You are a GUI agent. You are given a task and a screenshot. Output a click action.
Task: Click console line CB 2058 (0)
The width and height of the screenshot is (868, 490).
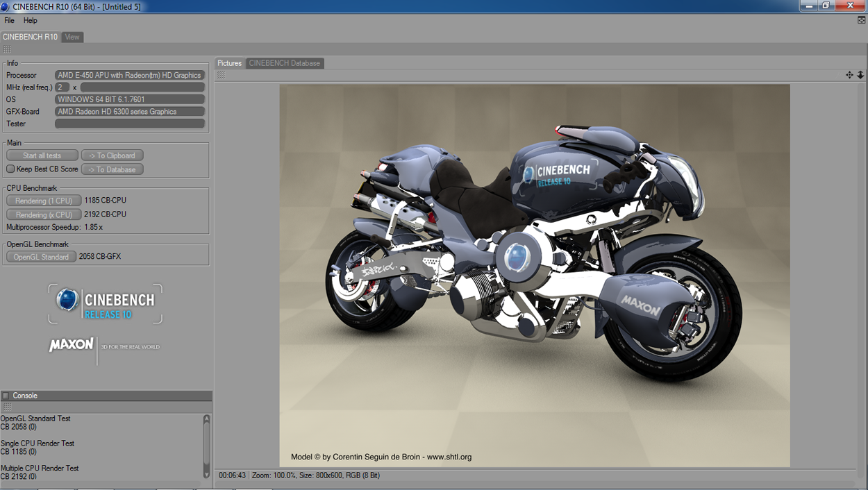click(x=19, y=427)
